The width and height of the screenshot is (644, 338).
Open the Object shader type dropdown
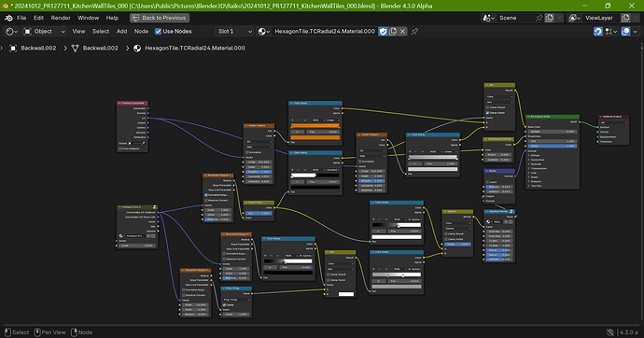point(44,31)
